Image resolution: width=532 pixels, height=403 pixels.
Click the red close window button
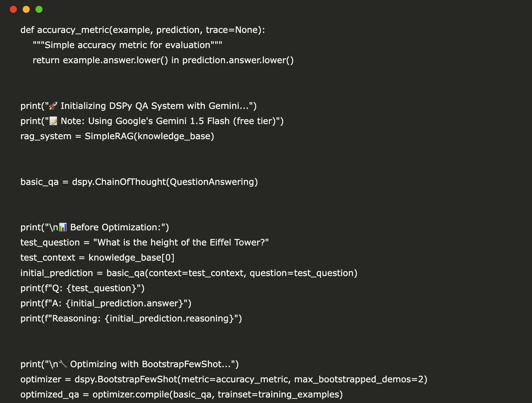click(13, 9)
